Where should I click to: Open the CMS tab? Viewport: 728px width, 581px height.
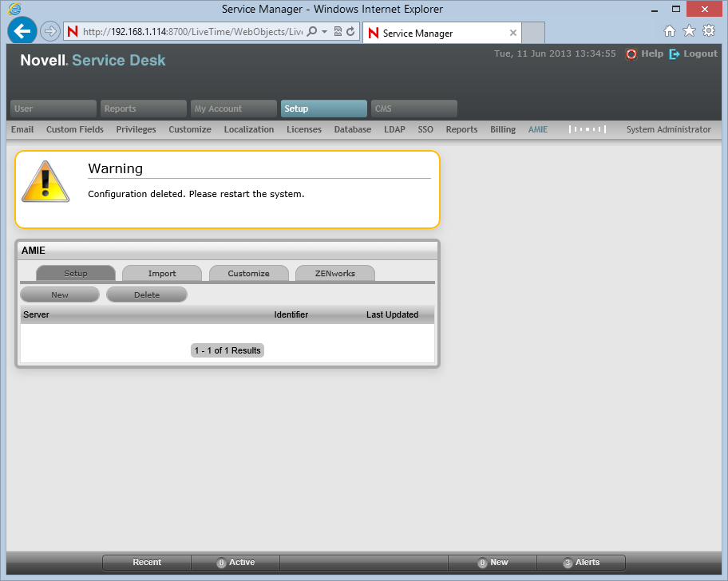[x=413, y=109]
